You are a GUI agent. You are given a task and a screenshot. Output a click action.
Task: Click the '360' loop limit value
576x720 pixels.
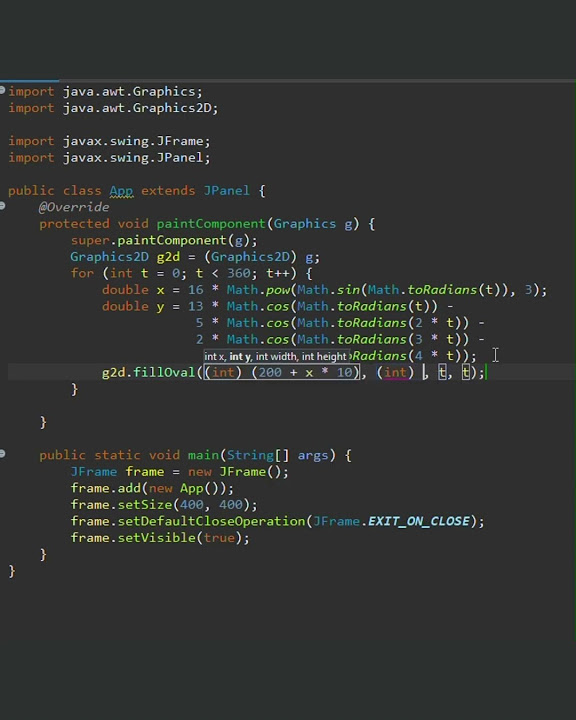[x=238, y=273]
